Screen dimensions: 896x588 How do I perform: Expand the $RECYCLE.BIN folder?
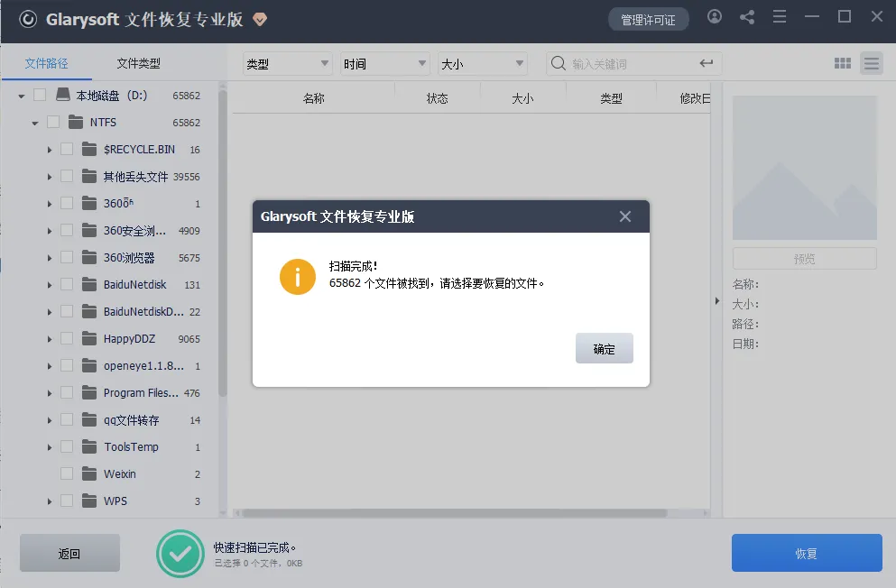click(x=49, y=150)
